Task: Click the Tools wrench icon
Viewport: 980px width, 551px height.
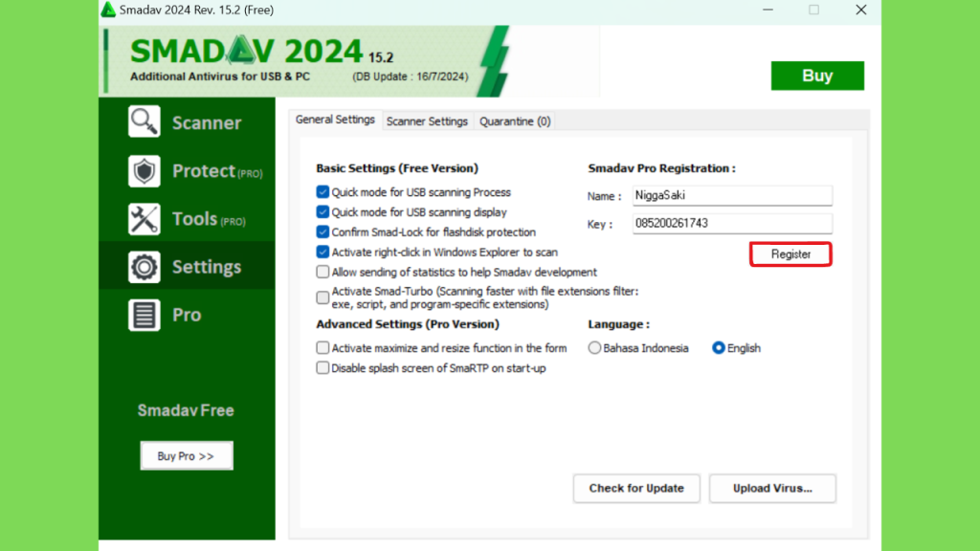Action: (x=145, y=219)
